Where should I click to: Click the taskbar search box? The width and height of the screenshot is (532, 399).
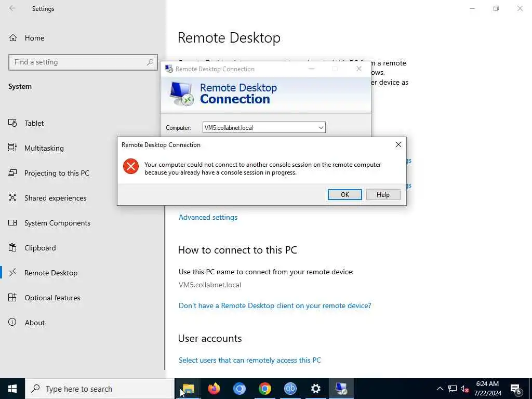click(x=99, y=389)
